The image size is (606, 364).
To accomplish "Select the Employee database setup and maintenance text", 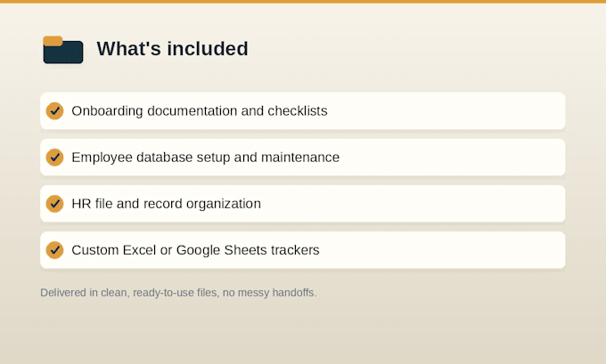I will click(x=206, y=158).
